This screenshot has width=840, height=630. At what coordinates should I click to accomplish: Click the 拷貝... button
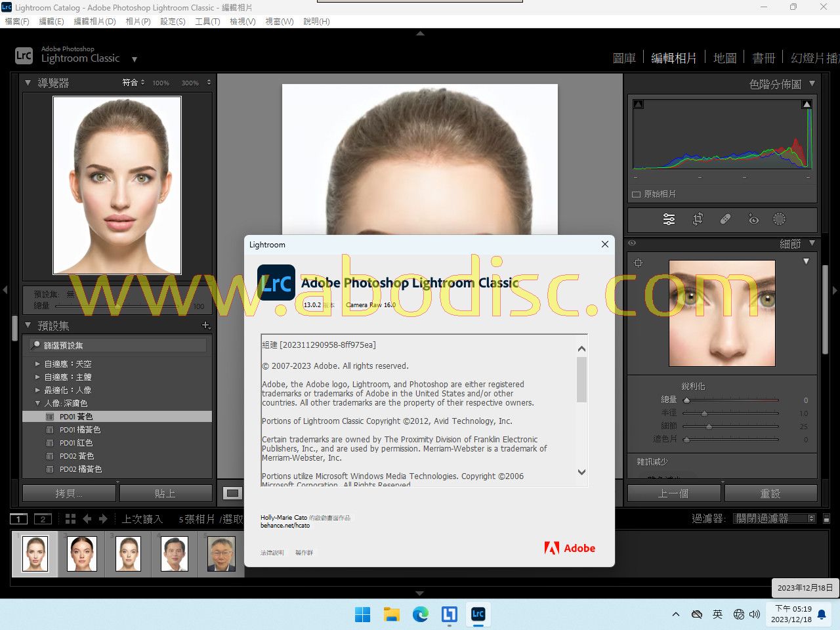(70, 493)
